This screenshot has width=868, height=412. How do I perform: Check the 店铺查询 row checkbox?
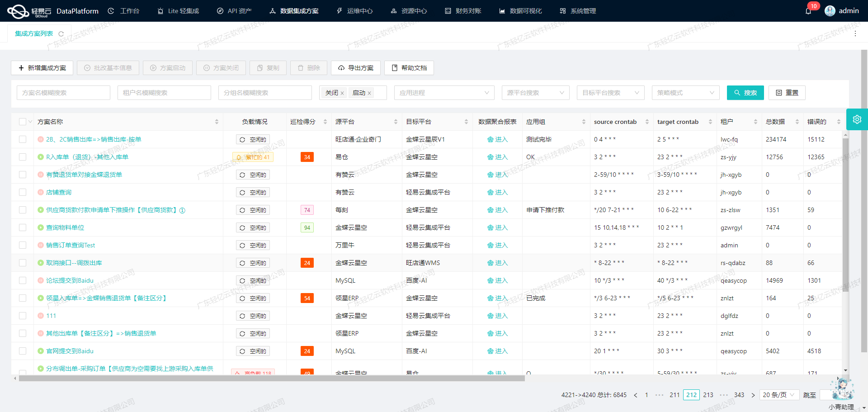pyautogui.click(x=23, y=192)
